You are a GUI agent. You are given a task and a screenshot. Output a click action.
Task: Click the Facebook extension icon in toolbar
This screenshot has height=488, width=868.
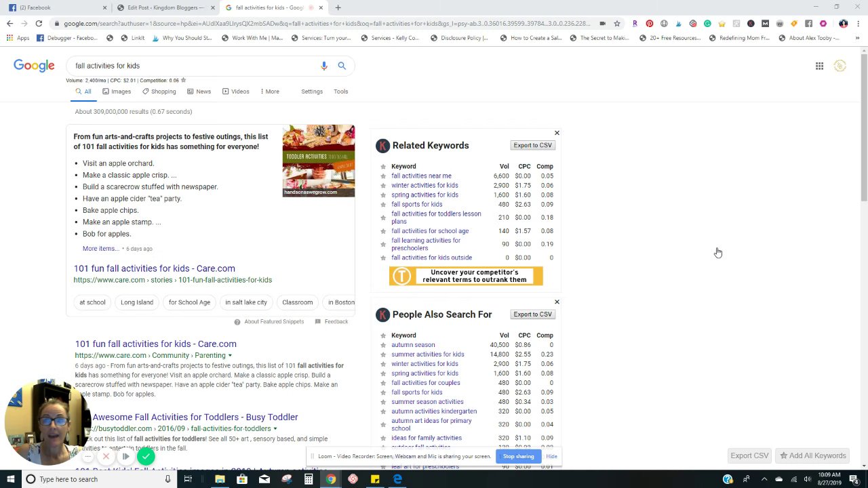click(808, 23)
